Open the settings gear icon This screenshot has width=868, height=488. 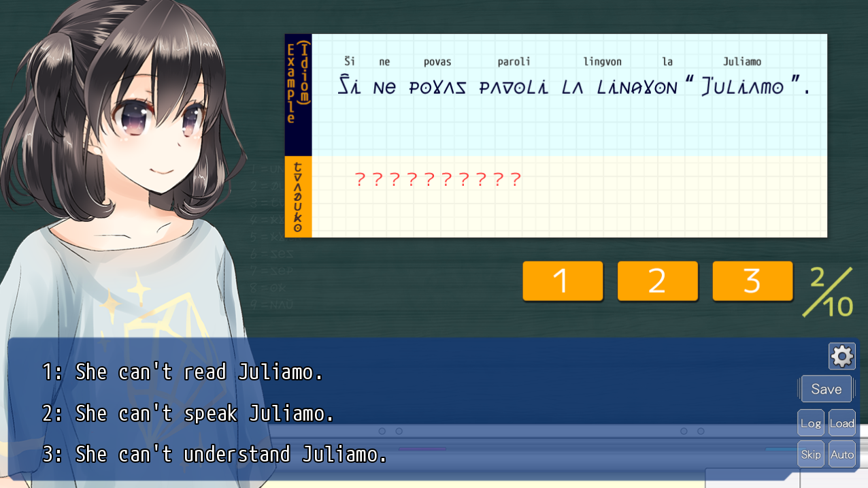pos(841,356)
